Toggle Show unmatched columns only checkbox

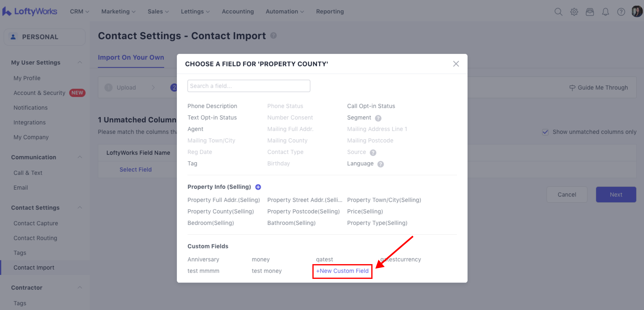coord(545,132)
